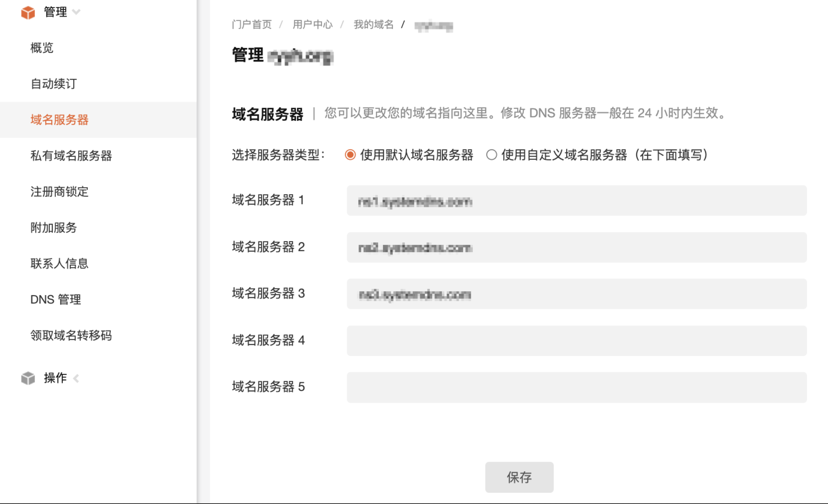This screenshot has width=828, height=504.
Task: Open DNS 管理 page
Action: pos(55,299)
